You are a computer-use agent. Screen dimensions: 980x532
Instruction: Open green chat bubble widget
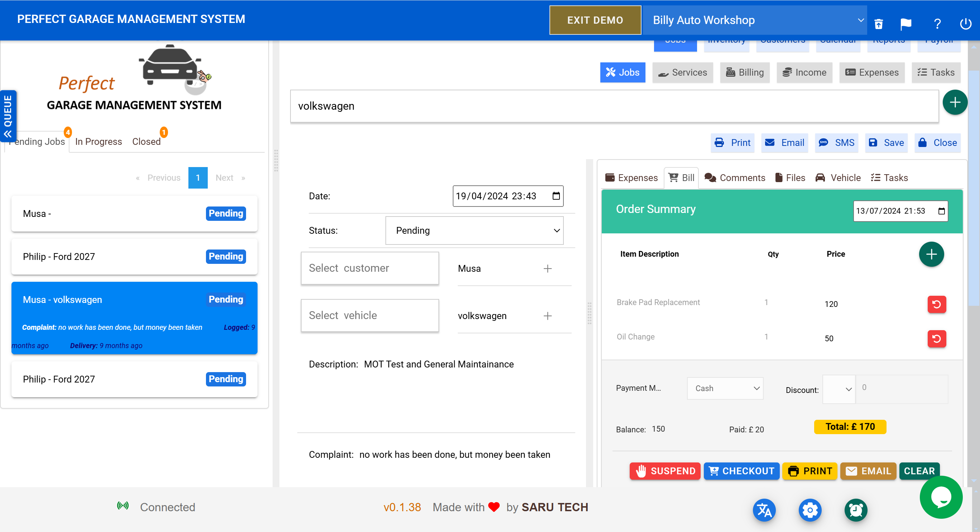click(941, 497)
